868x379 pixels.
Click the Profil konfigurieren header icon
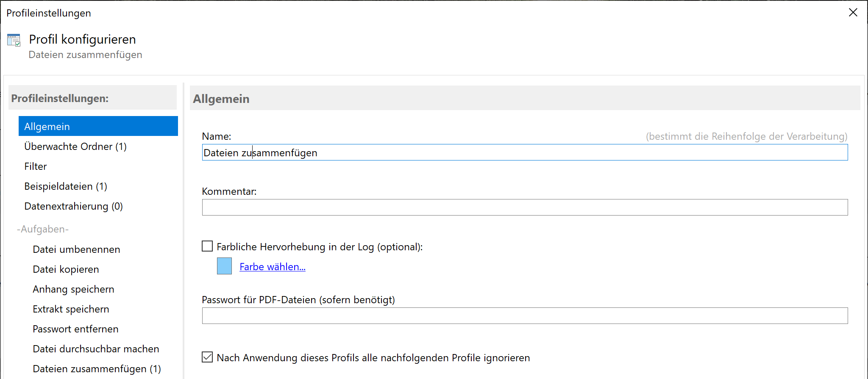point(14,40)
